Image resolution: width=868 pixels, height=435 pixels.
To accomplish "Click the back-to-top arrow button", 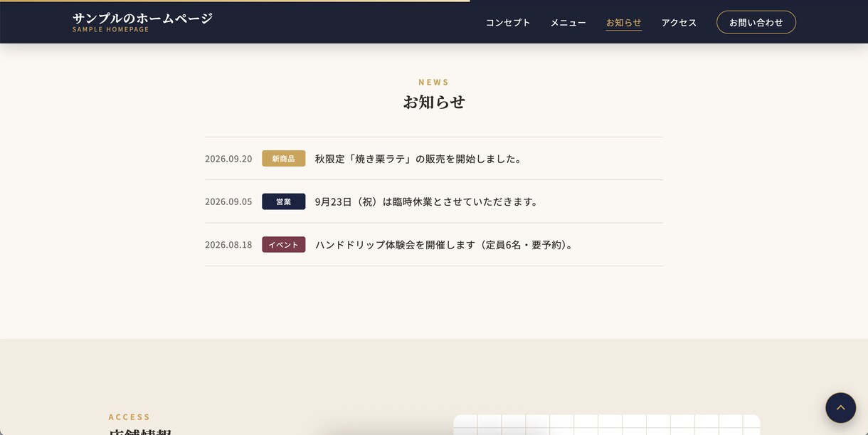I will 840,408.
